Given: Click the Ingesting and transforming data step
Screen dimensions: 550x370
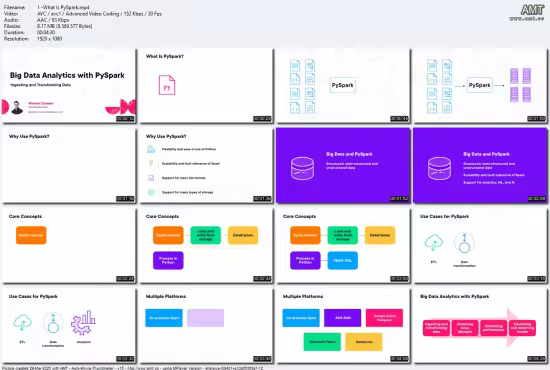Looking at the screenshot, I should tap(436, 328).
